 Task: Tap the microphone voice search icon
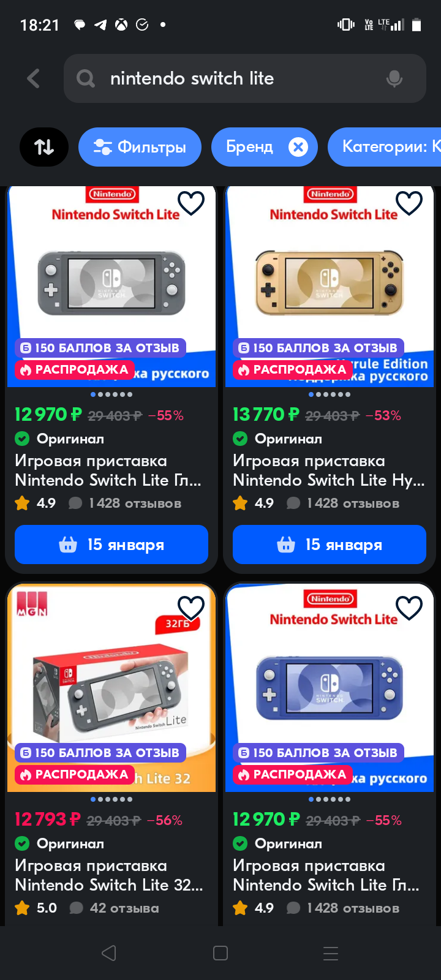394,78
